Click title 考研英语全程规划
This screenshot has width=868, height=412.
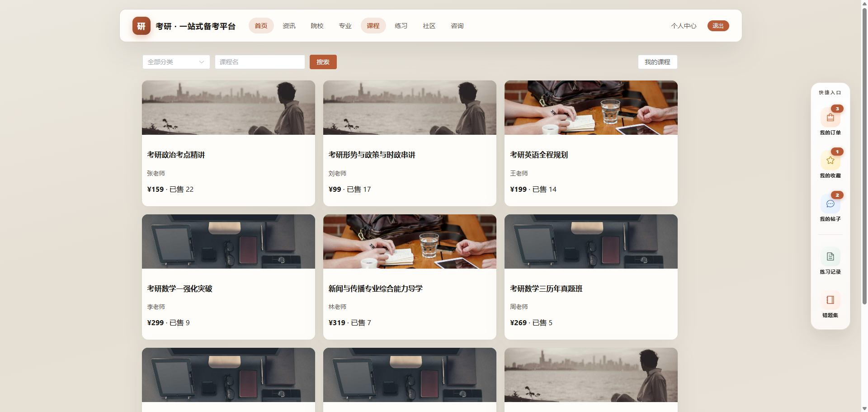[x=539, y=155]
